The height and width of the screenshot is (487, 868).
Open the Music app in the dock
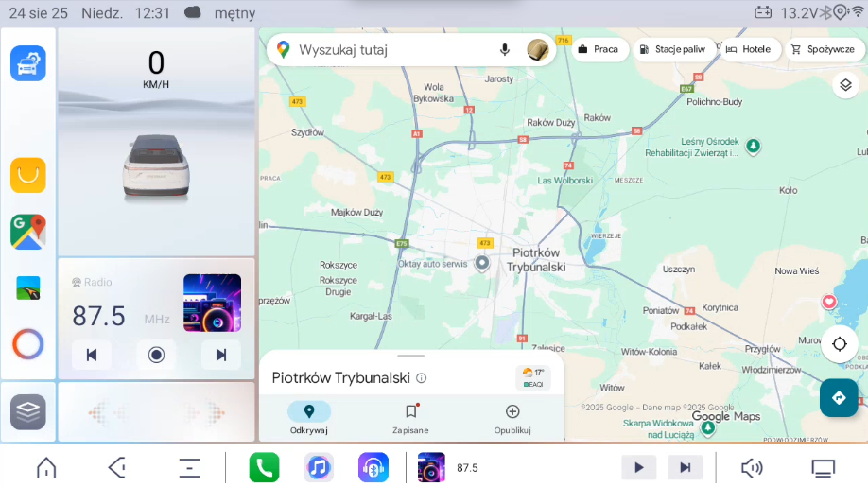tap(319, 468)
